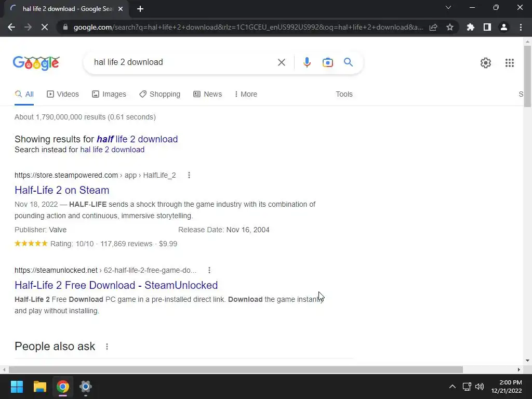Click the page address bar URL
The height and width of the screenshot is (399, 532).
tap(248, 27)
